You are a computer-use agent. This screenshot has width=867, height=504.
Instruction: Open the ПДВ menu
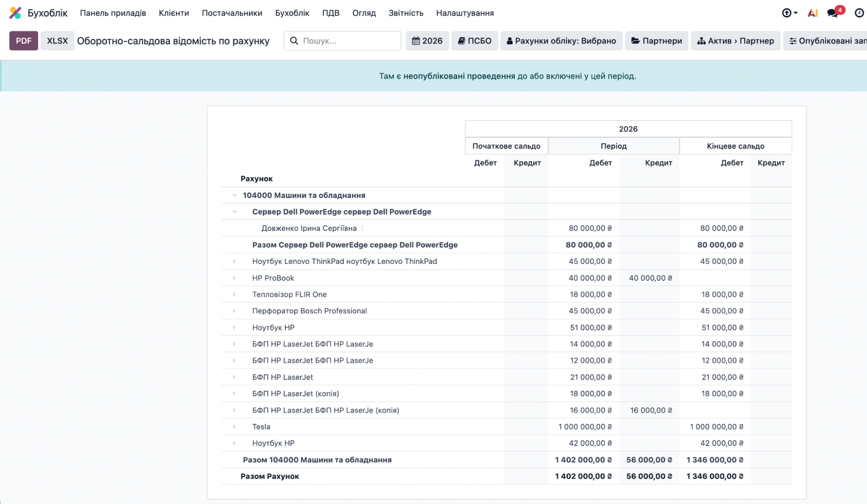(x=331, y=13)
